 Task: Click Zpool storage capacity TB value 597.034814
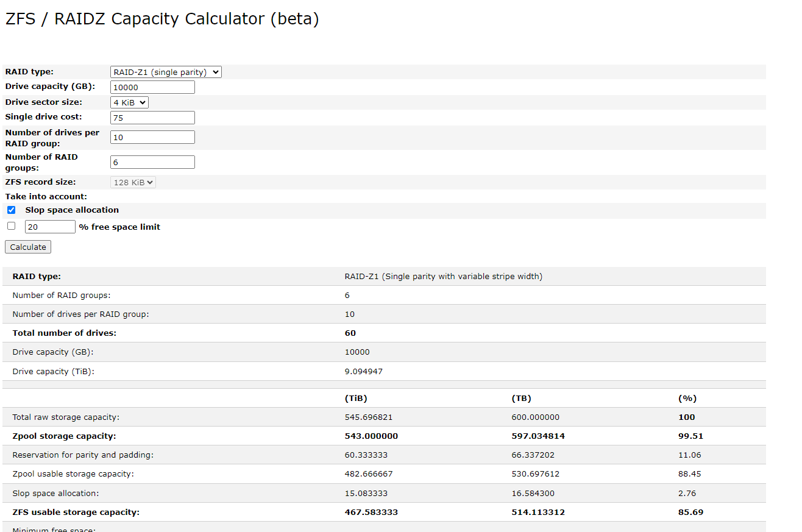[538, 436]
